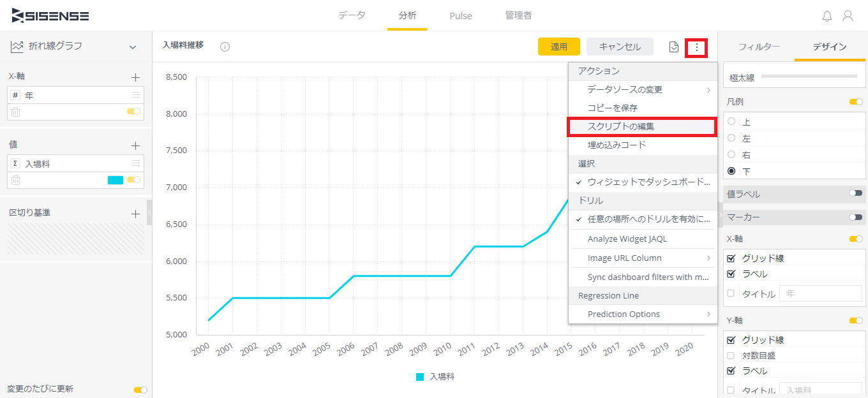This screenshot has width=868, height=398.
Task: Open the user profile icon
Action: click(848, 16)
